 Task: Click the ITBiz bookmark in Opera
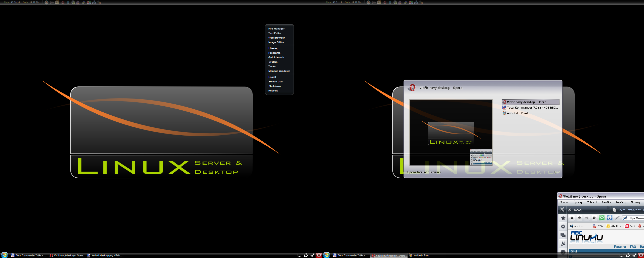point(598,226)
